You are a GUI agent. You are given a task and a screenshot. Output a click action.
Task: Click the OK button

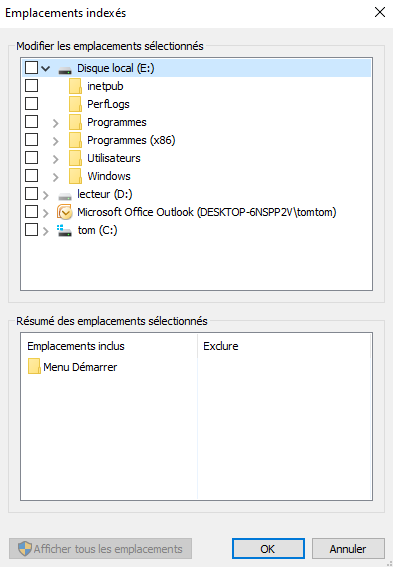coord(268,549)
